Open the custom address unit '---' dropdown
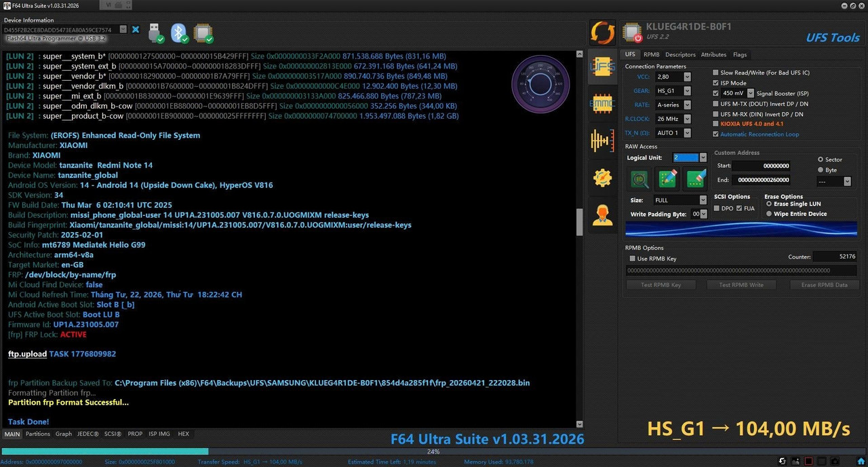 point(847,181)
